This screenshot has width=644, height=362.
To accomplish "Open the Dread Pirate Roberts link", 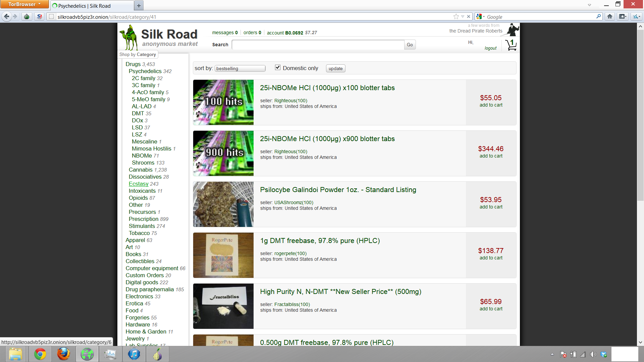I will tap(476, 31).
